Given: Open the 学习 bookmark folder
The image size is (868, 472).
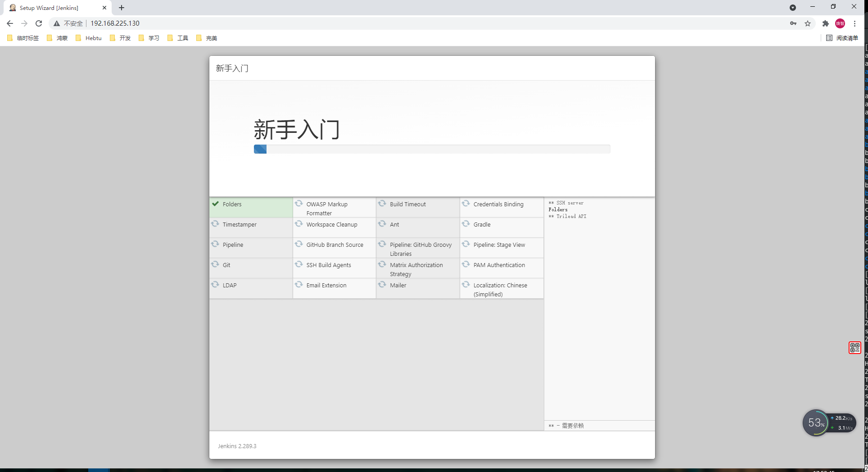Looking at the screenshot, I should (x=149, y=38).
